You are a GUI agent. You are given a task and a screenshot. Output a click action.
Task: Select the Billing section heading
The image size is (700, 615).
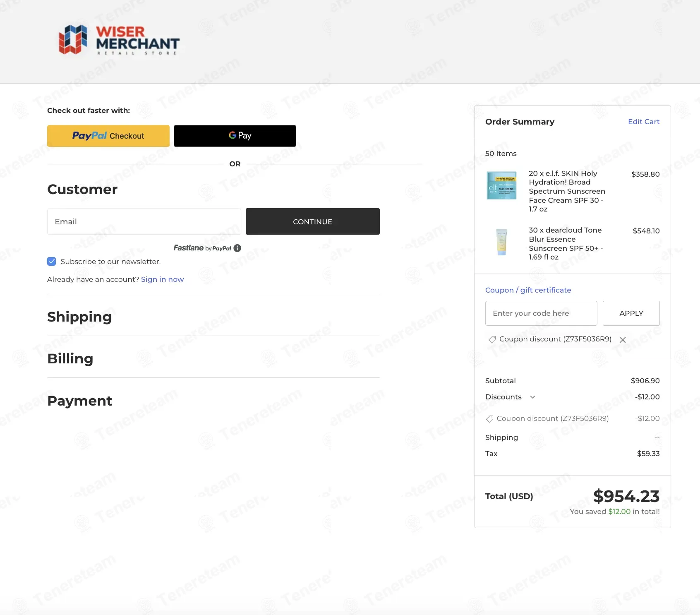70,358
